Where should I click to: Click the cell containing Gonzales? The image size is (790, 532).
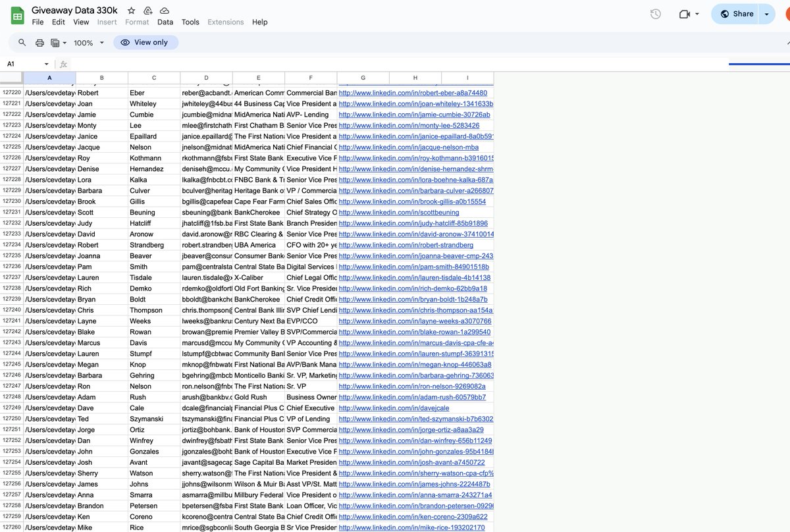[x=154, y=452]
